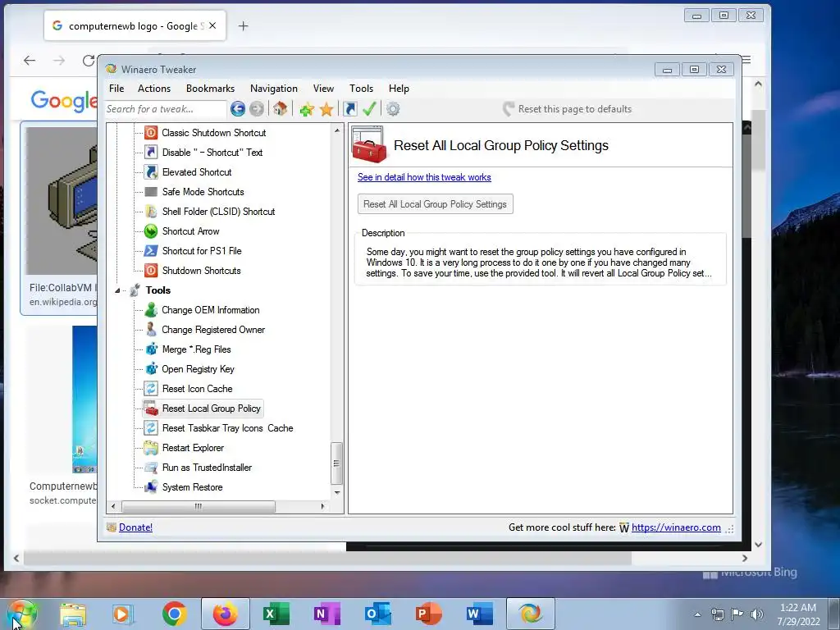Image resolution: width=840 pixels, height=630 pixels.
Task: Click the green checkmark toolbar icon
Action: [369, 109]
